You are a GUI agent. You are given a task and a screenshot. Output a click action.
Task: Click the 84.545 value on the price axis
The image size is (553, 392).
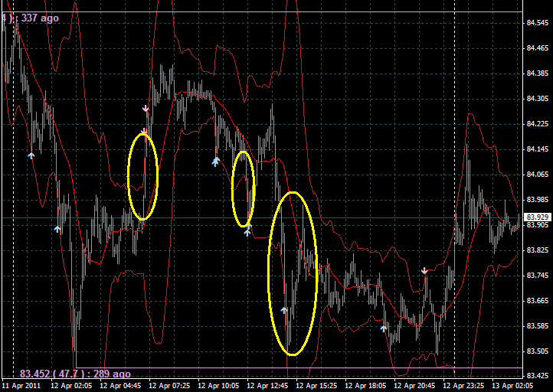tap(537, 23)
